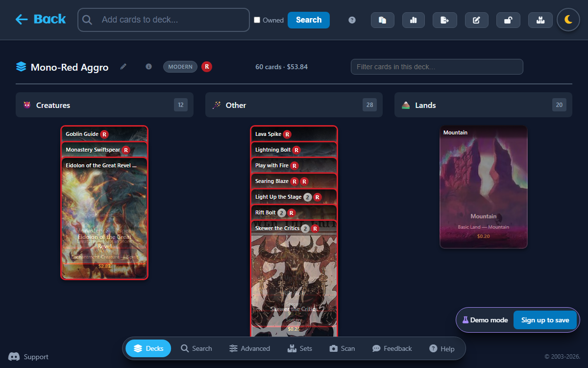Click the Demo mode flask label
588x368 pixels.
[x=485, y=320]
